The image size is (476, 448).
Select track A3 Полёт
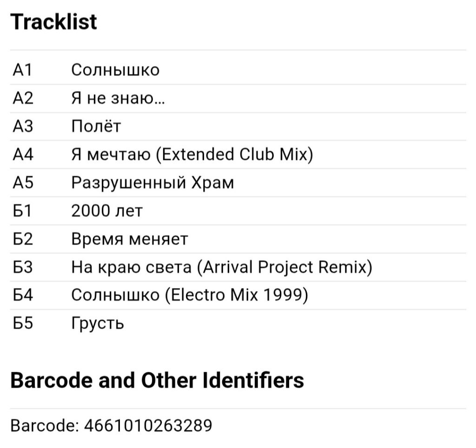coord(238,126)
